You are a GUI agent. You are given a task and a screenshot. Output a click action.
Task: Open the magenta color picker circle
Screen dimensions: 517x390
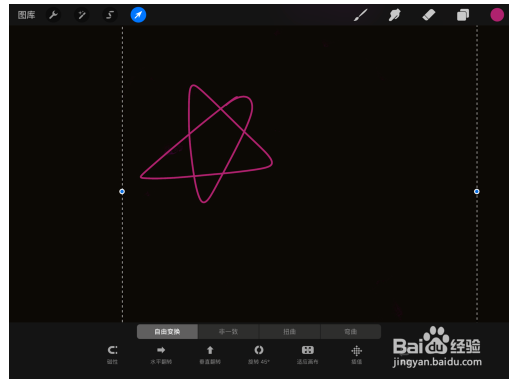[497, 15]
